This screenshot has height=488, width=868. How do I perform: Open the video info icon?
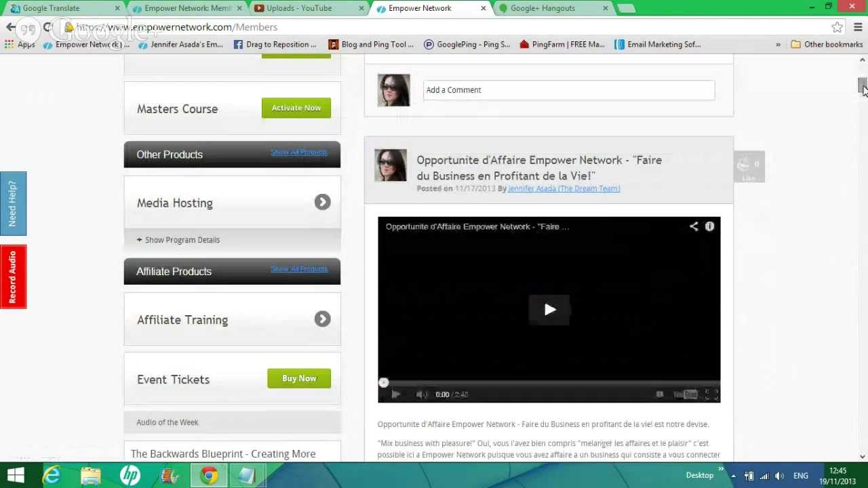coord(709,226)
